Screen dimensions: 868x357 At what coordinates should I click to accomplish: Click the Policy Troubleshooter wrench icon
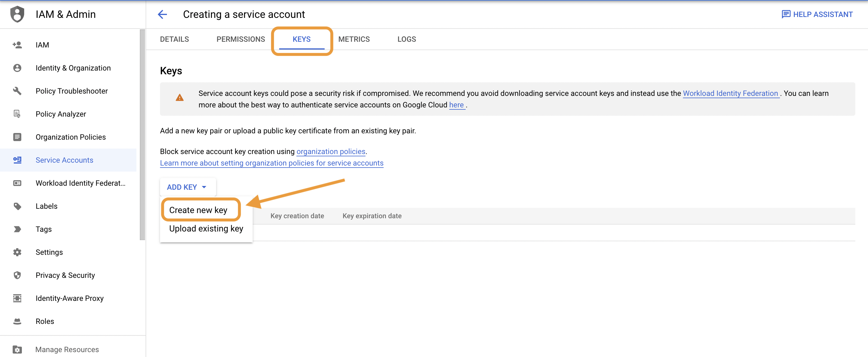pos(17,91)
